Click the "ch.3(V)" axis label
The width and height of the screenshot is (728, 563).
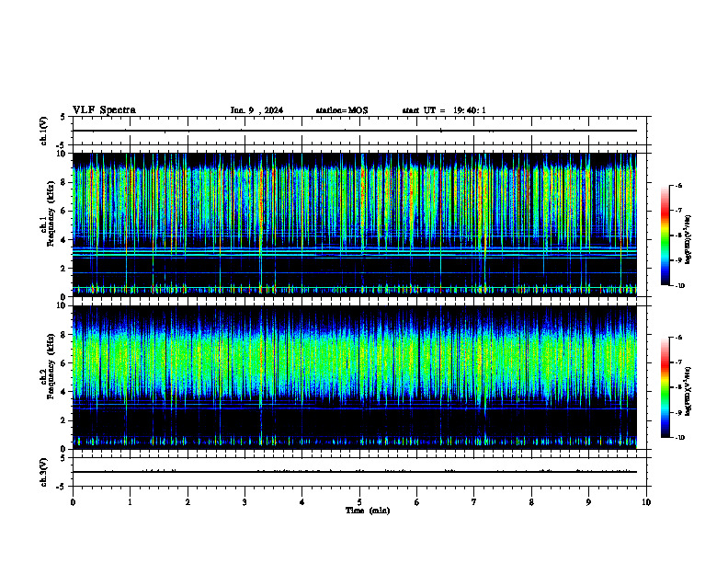click(x=43, y=472)
